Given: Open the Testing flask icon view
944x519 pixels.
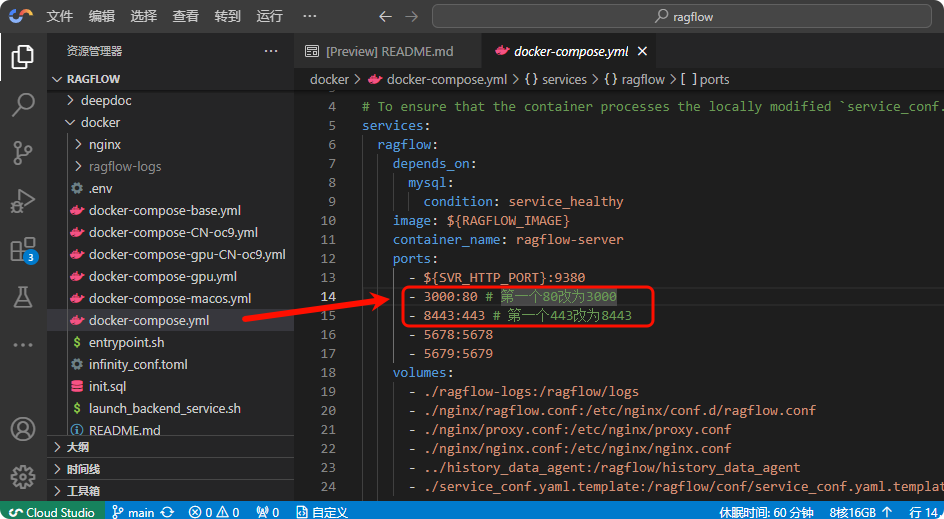Looking at the screenshot, I should [x=22, y=297].
